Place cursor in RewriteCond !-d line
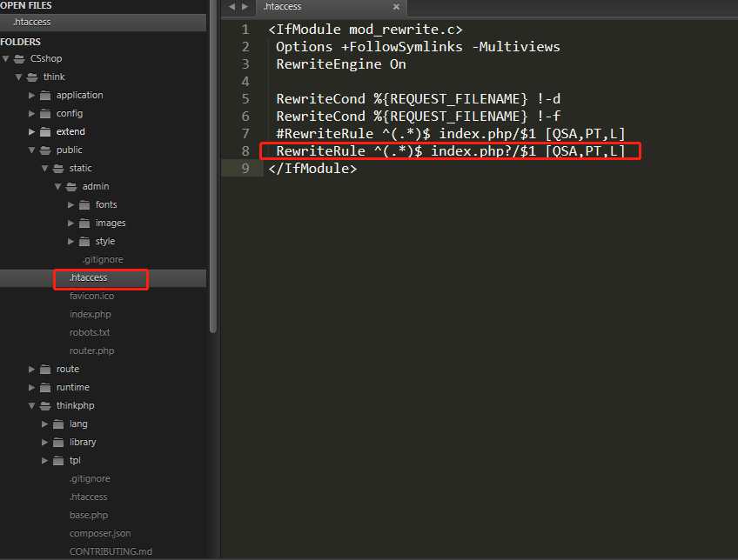Image resolution: width=738 pixels, height=560 pixels. 418,99
